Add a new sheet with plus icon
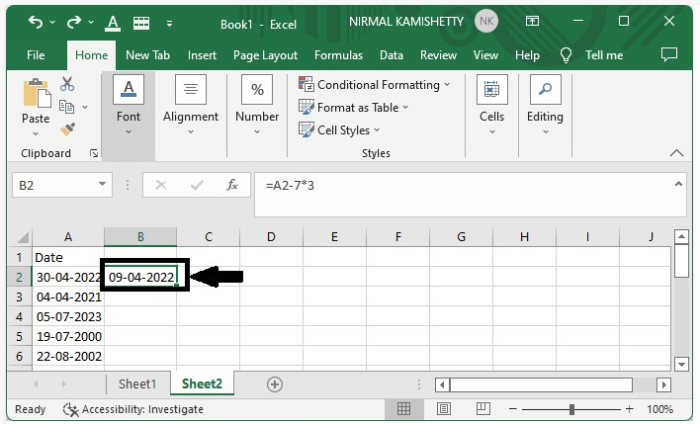 (x=274, y=384)
